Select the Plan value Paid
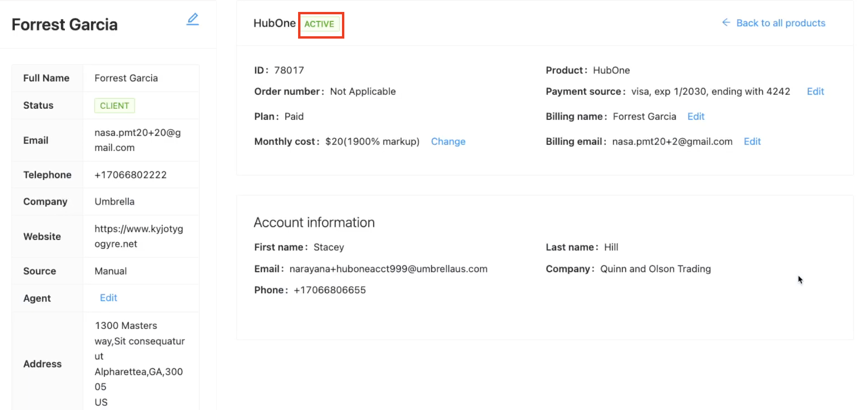Viewport: 868px width, 410px height. pyautogui.click(x=294, y=116)
